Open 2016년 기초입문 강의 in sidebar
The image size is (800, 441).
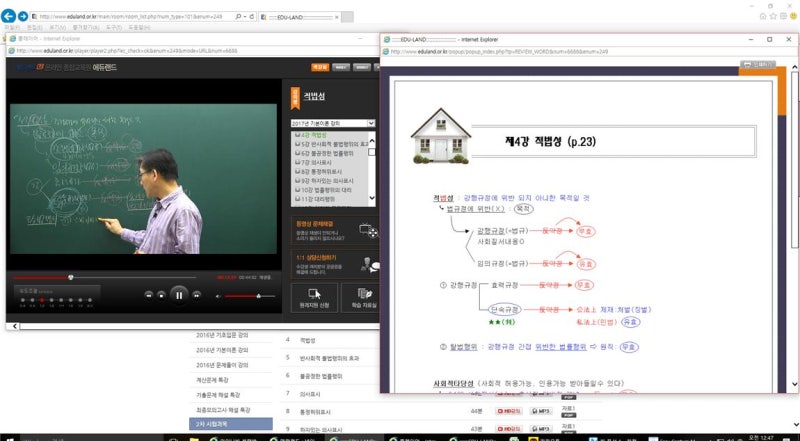tap(222, 335)
